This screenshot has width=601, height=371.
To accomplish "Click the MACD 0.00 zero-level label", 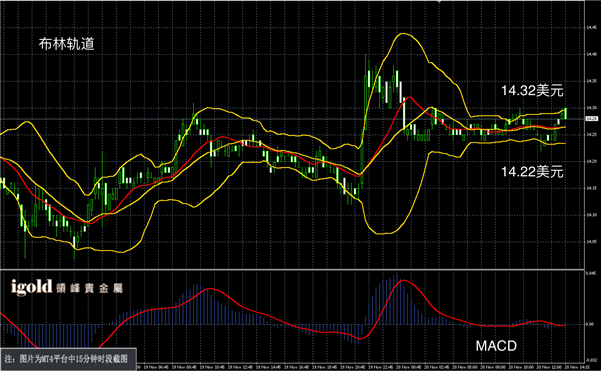I will click(x=590, y=324).
